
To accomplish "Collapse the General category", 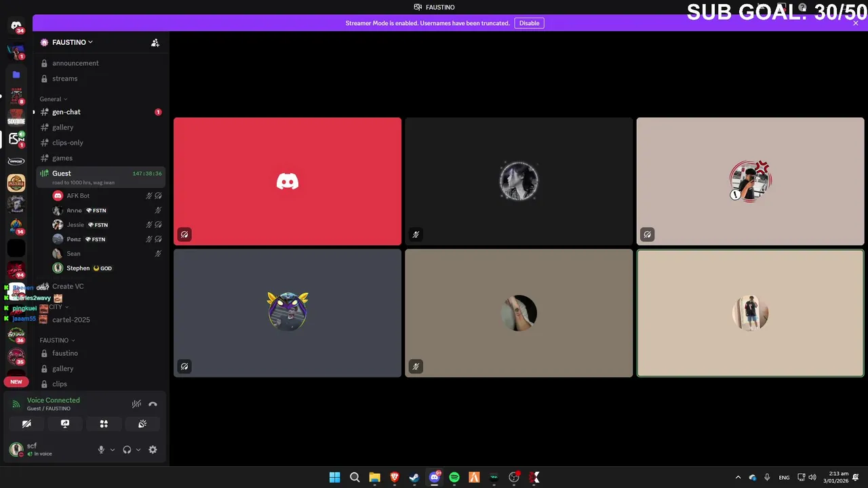I will coord(54,99).
